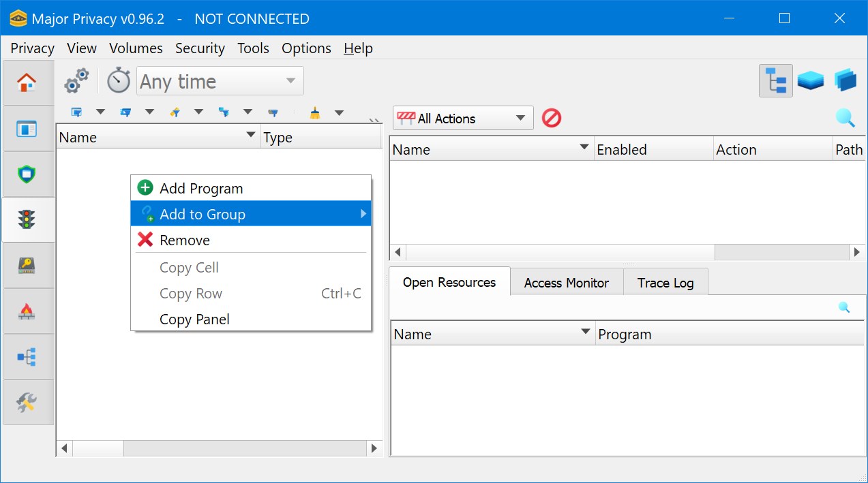Open the Home page from the sidebar

pos(28,82)
